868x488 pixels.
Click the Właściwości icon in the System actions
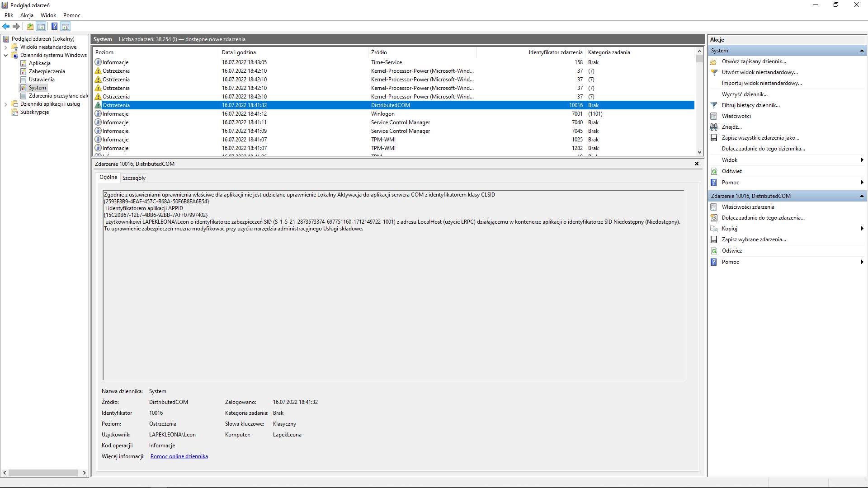pos(714,116)
